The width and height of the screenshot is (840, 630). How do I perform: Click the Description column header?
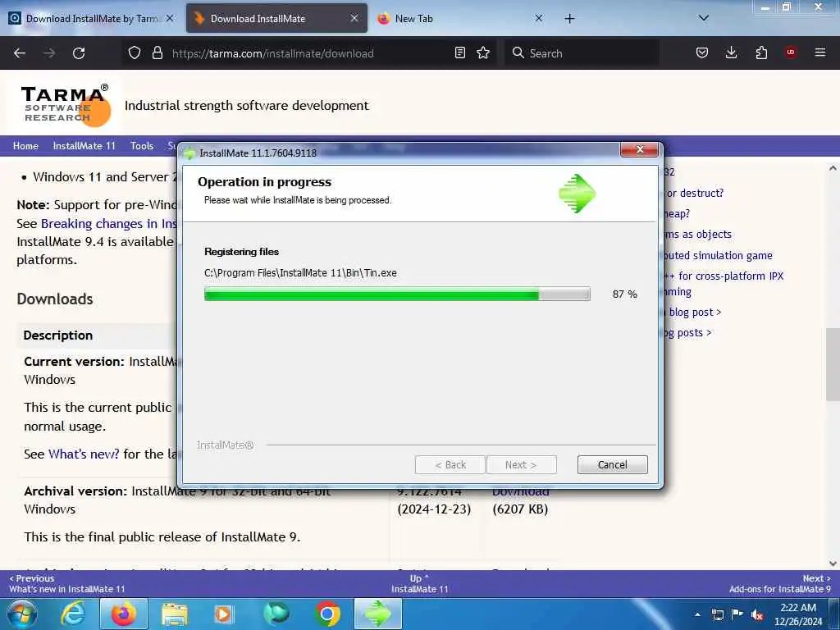point(58,336)
